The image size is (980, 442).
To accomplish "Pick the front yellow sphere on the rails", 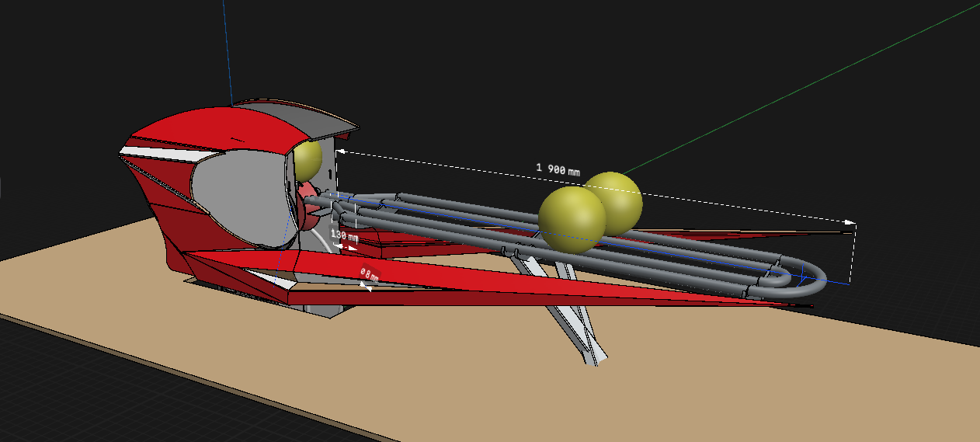I will click(572, 221).
